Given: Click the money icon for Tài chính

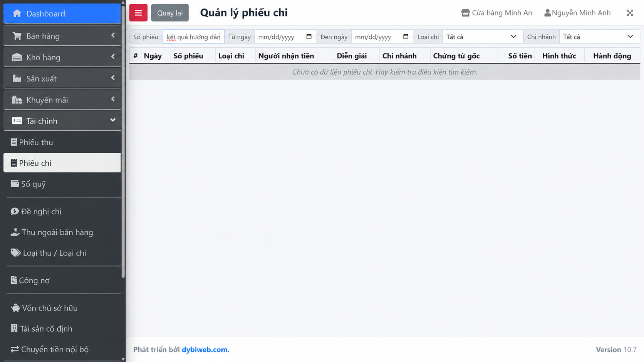Looking at the screenshot, I should click(x=17, y=121).
